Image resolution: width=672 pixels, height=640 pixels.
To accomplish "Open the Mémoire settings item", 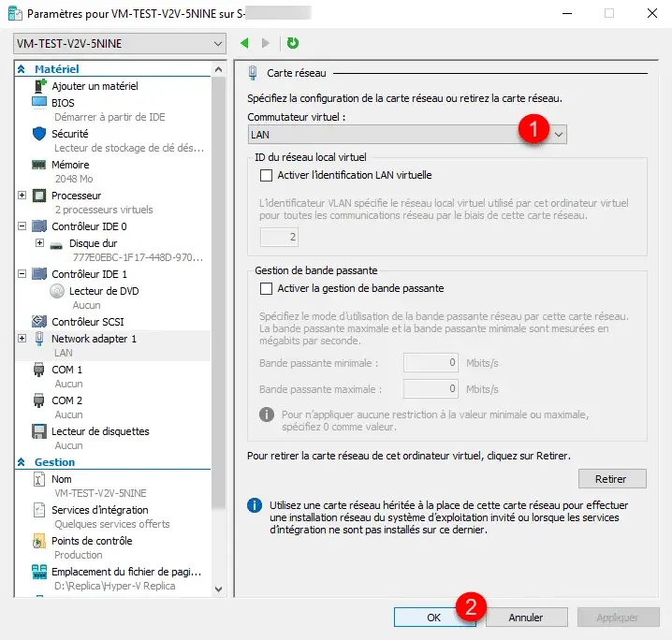I will pos(70,165).
